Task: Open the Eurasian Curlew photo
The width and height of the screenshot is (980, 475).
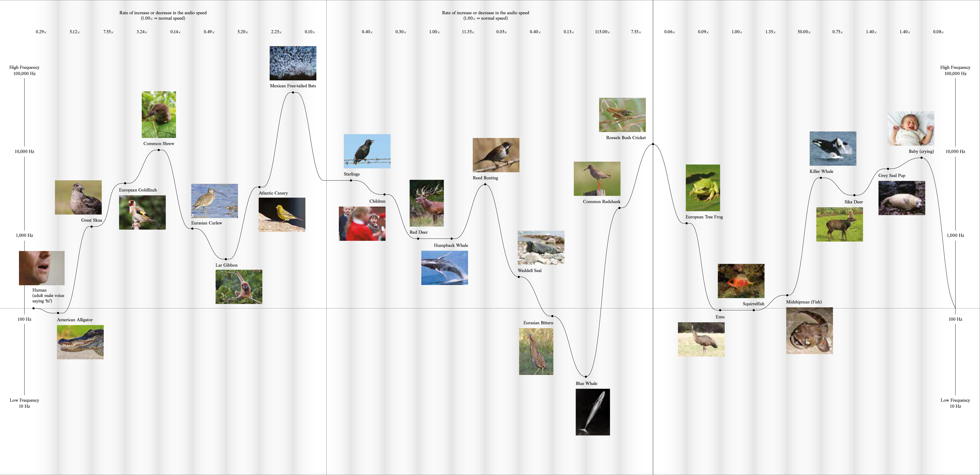Action: pos(215,201)
